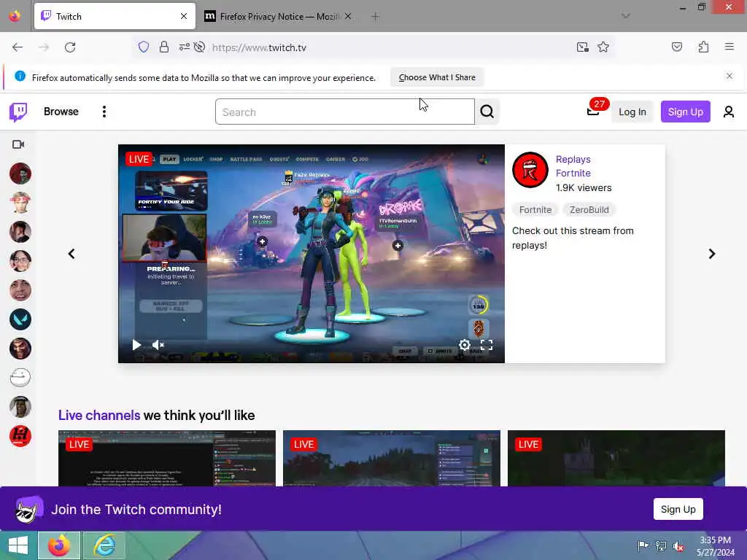
Task: Unmute the featured stream volume
Action: tap(158, 345)
